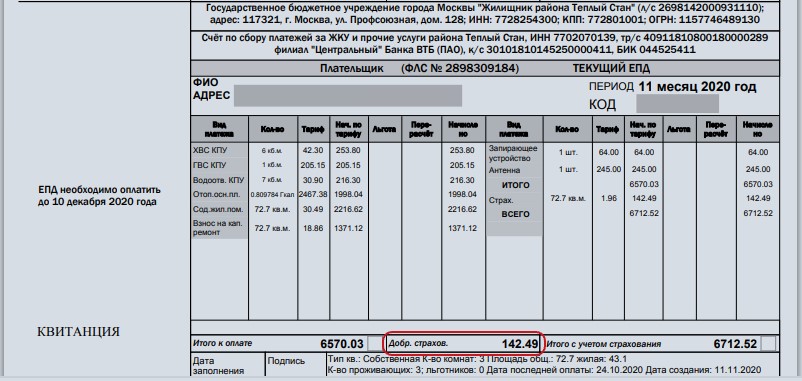This screenshot has height=381, width=802.
Task: Click the ИТОГО row label
Action: (x=515, y=185)
